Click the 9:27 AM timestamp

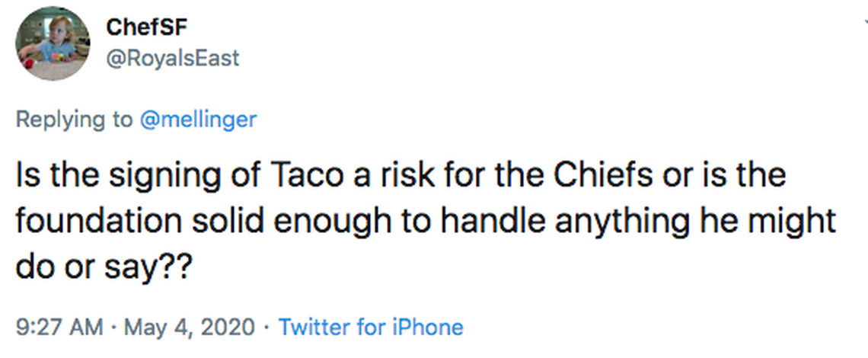click(59, 328)
